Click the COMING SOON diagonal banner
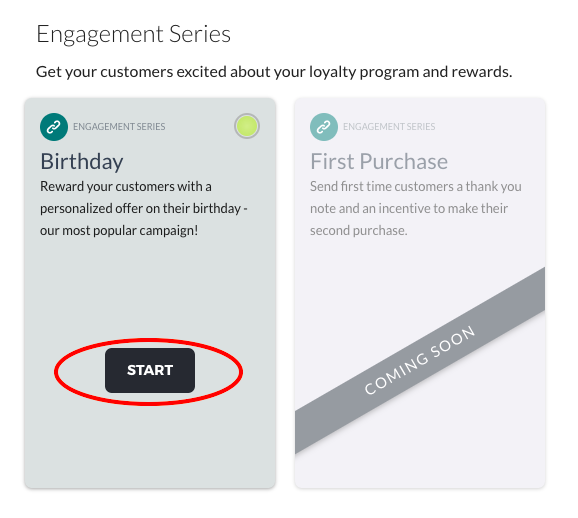Screen dimensions: 578x518 [419, 360]
